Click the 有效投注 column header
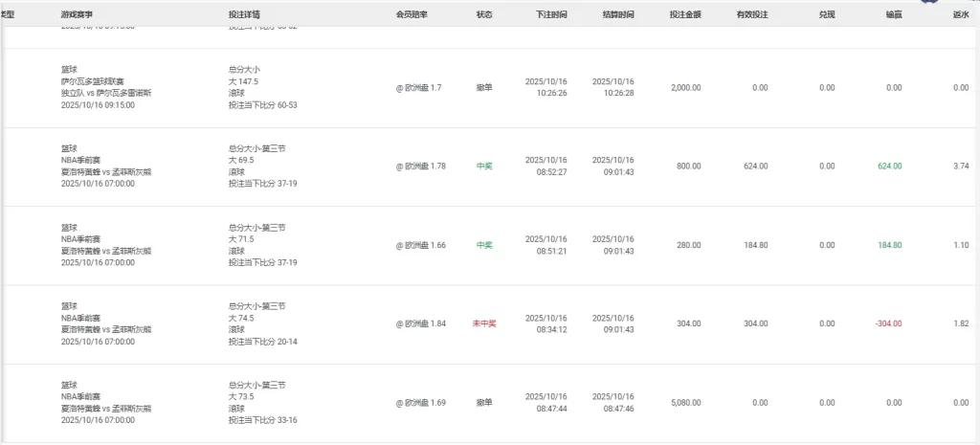The height and width of the screenshot is (445, 980). click(752, 15)
